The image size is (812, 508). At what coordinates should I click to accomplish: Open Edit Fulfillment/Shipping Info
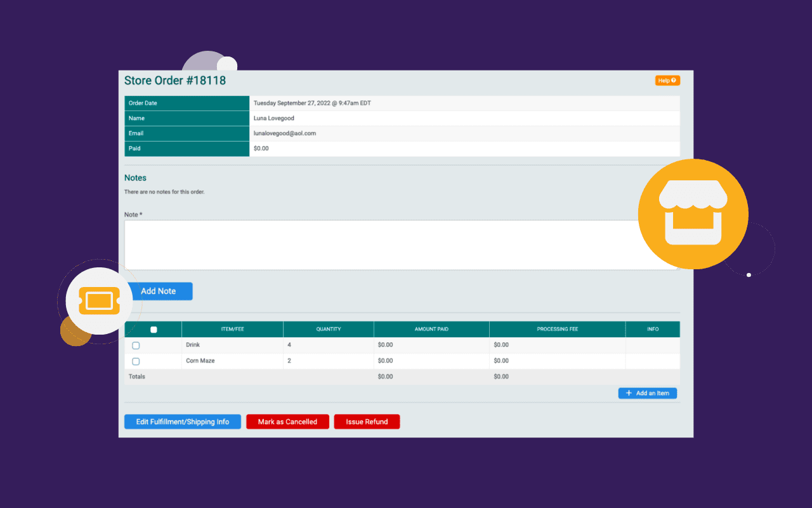182,421
